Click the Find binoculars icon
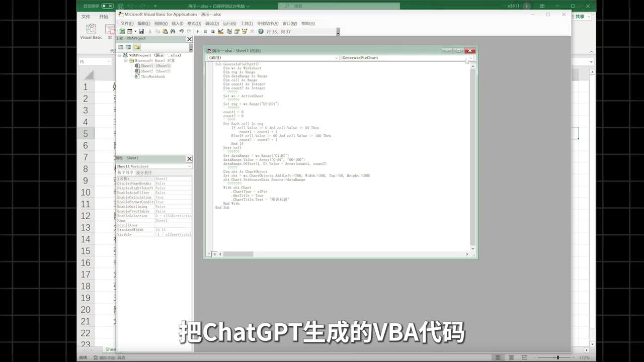The width and height of the screenshot is (644, 362). click(173, 32)
